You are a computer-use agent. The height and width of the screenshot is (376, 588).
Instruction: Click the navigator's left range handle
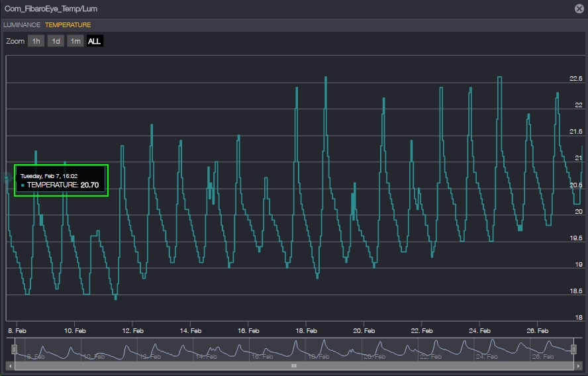[x=14, y=349]
